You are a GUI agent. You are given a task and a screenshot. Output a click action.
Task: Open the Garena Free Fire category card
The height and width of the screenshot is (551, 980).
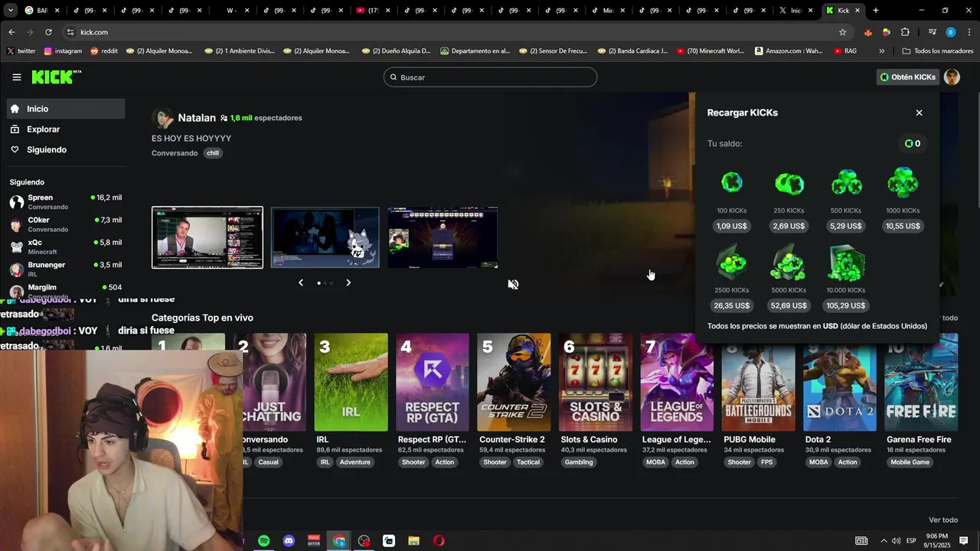point(921,382)
